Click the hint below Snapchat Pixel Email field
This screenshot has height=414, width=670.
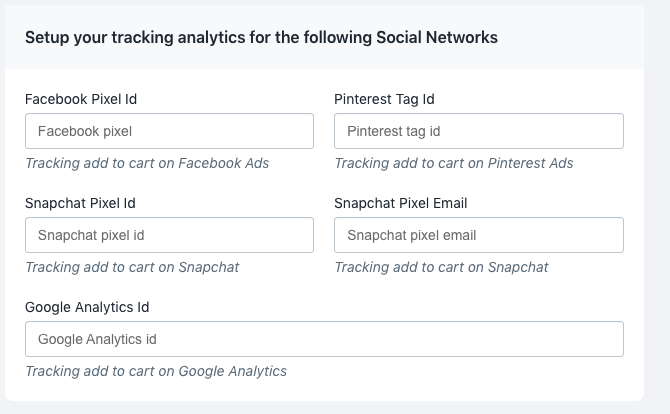(x=441, y=267)
